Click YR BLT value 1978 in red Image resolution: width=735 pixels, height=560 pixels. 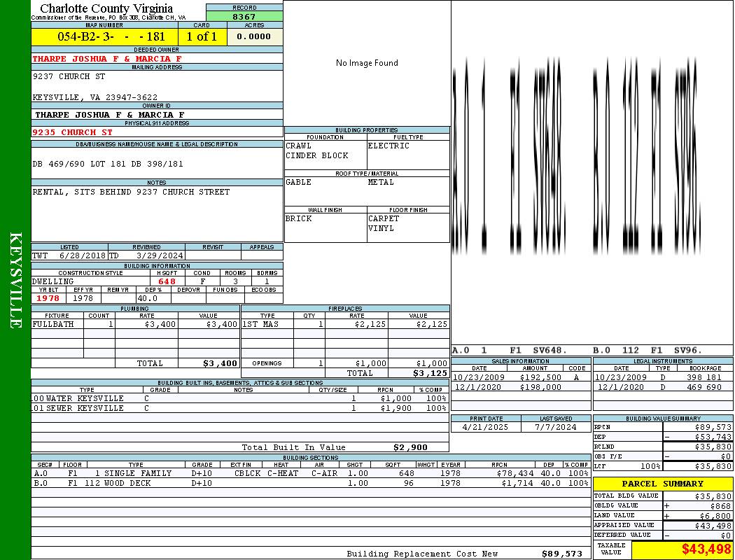coord(48,298)
